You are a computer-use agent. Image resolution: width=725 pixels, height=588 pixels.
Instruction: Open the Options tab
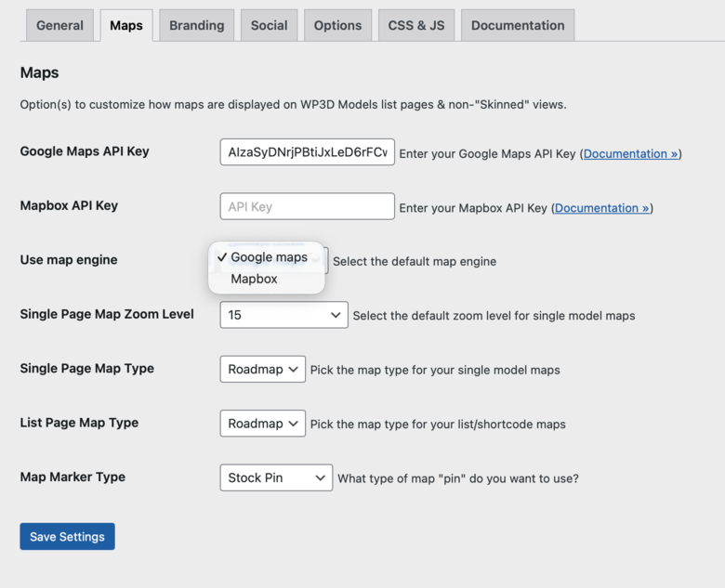click(x=337, y=25)
